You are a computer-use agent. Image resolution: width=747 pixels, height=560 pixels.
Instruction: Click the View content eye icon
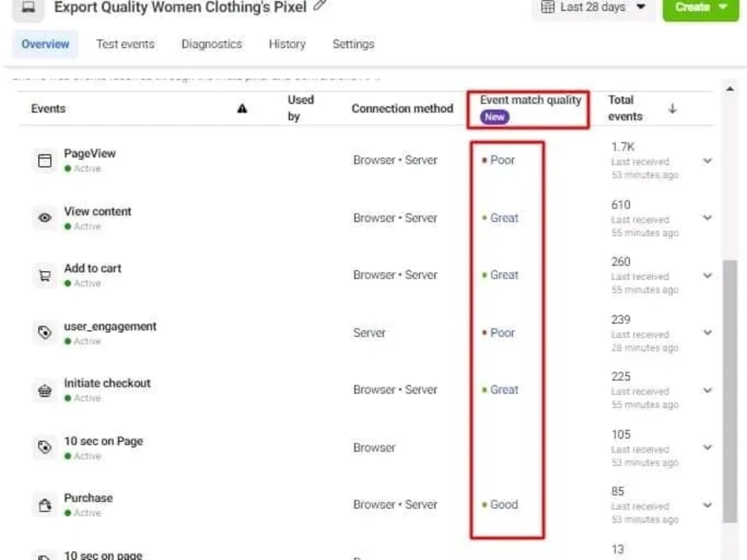45,217
